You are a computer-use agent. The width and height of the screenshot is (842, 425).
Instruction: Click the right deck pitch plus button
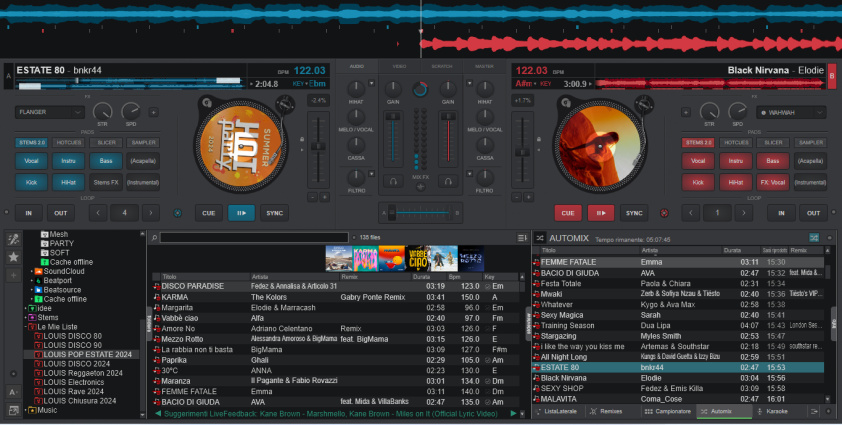pos(528,197)
